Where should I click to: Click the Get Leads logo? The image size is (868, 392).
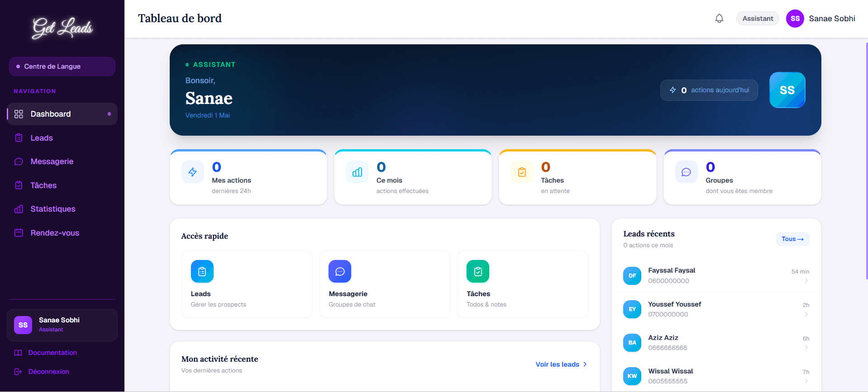(62, 28)
